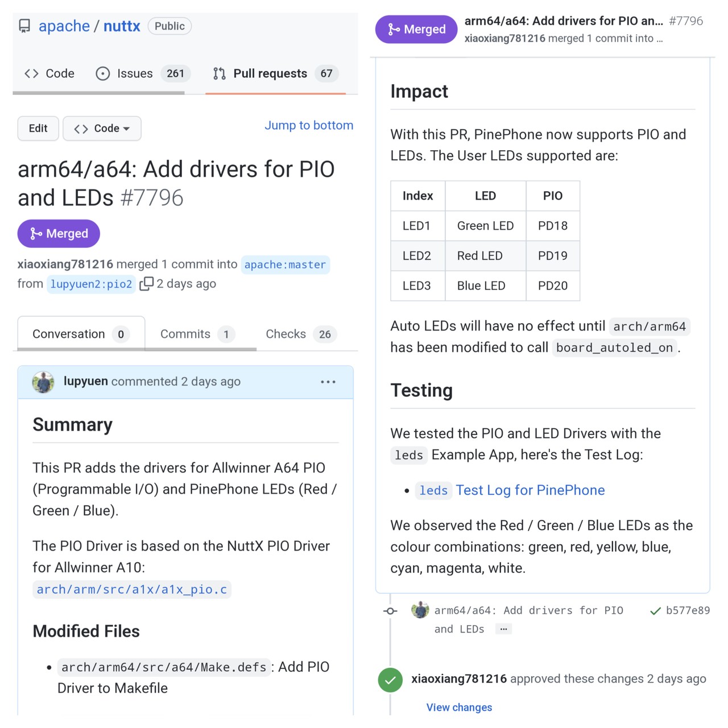Open the a1x_pio.c file link
The width and height of the screenshot is (728, 728).
coord(132,589)
